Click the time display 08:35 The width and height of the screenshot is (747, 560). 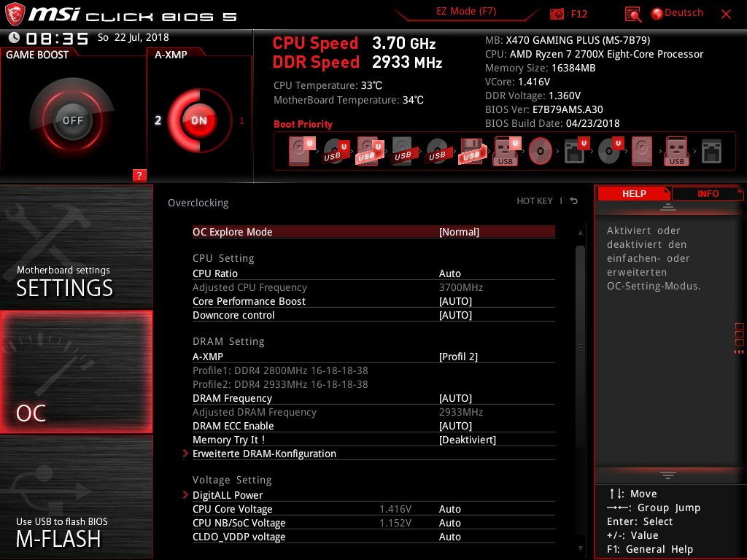click(x=57, y=39)
